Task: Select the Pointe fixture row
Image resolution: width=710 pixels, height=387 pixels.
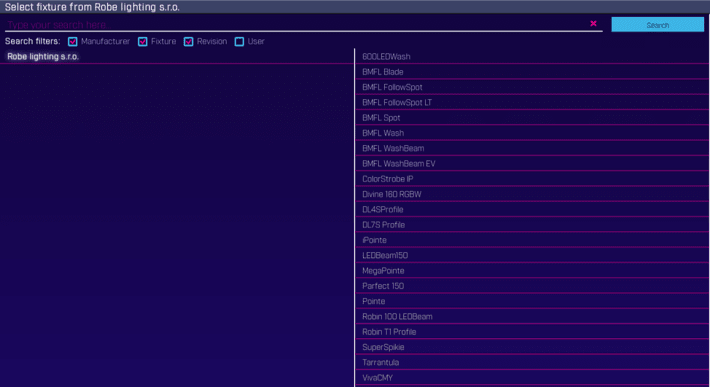Action: [532, 301]
